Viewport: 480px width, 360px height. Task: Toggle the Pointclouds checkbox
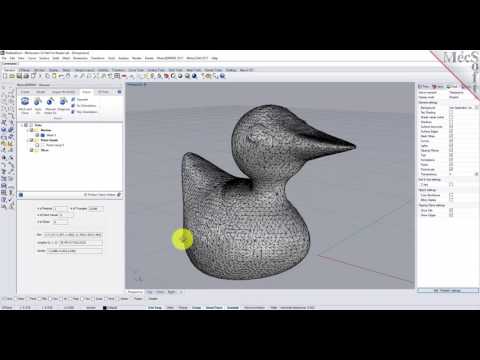coord(451,169)
